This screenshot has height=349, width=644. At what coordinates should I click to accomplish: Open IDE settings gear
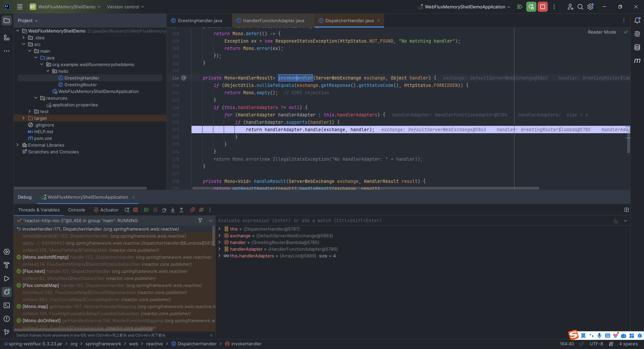tap(591, 7)
